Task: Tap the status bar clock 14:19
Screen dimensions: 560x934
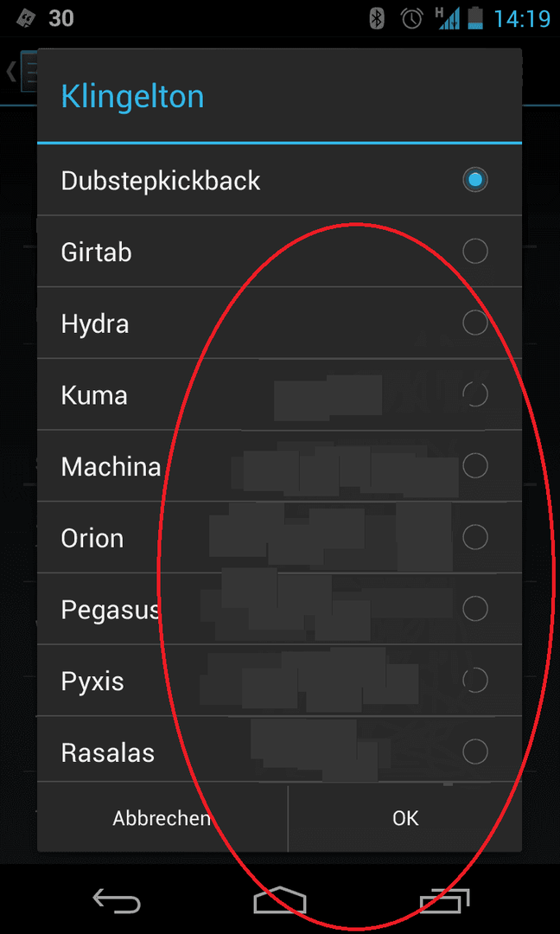Action: click(x=523, y=18)
